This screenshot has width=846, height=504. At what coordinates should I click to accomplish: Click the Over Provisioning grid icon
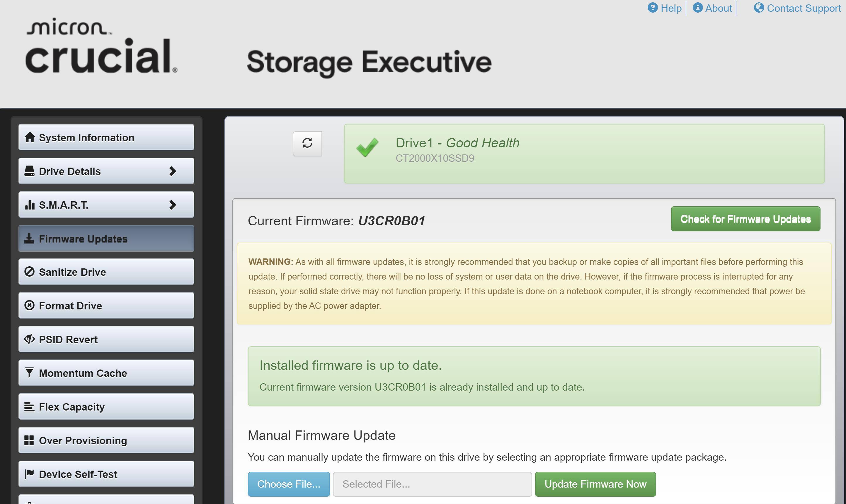(30, 440)
